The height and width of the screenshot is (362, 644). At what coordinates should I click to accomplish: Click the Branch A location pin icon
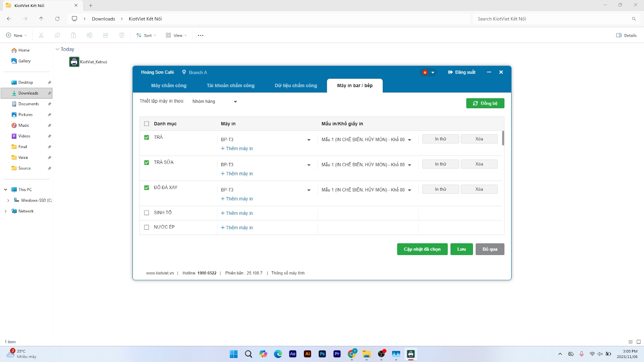point(184,72)
